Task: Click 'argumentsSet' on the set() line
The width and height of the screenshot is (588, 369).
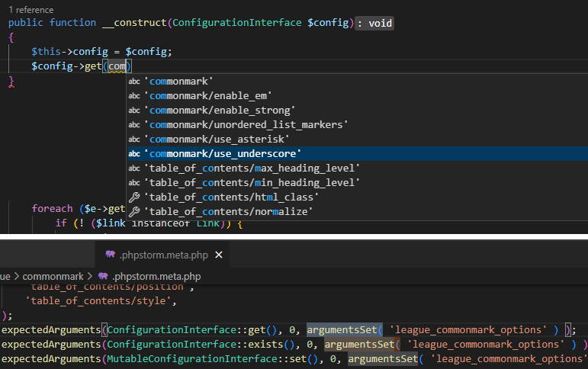Action: [383, 359]
